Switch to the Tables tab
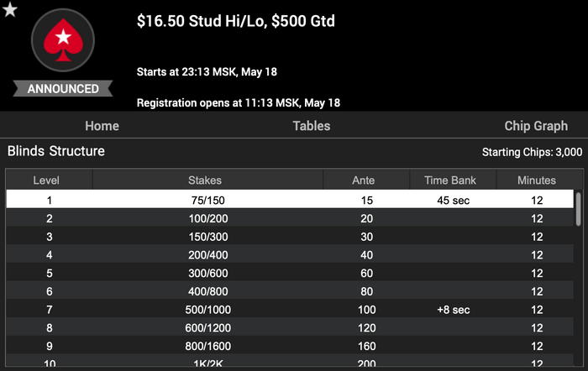 click(312, 126)
